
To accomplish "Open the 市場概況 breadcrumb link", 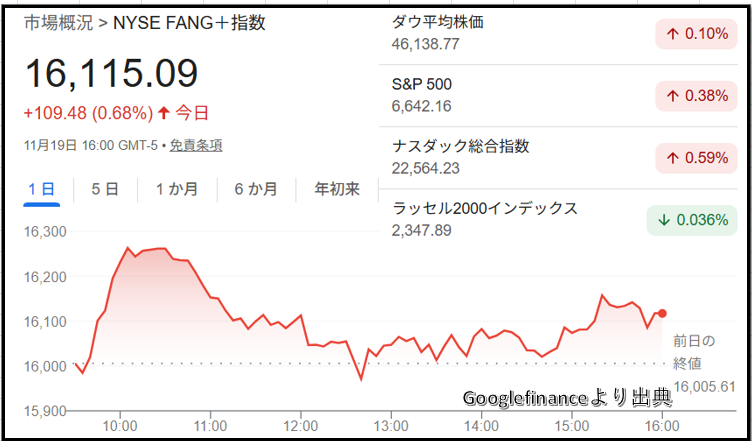I will (x=57, y=22).
